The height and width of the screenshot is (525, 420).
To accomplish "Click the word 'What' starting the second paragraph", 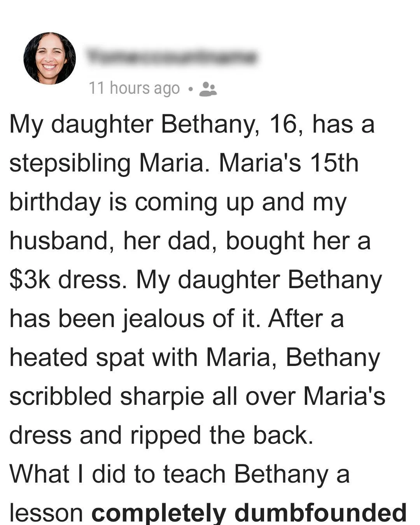I will coord(39,474).
